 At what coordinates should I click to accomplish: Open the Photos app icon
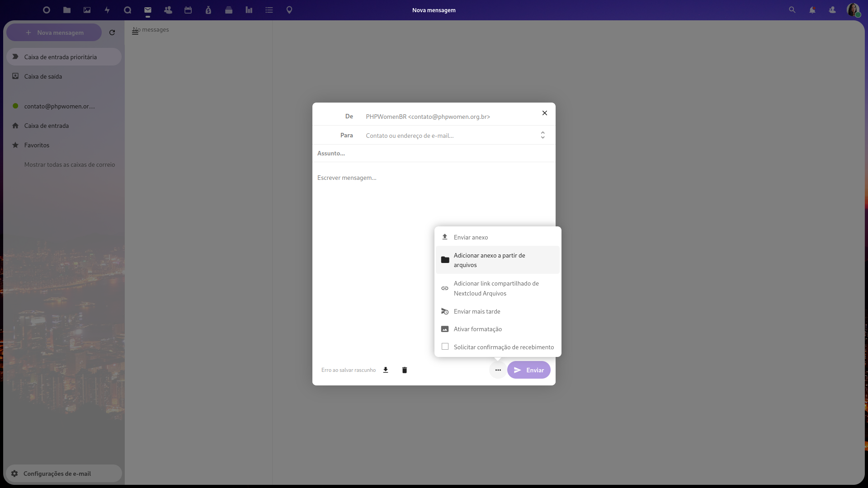pyautogui.click(x=87, y=10)
